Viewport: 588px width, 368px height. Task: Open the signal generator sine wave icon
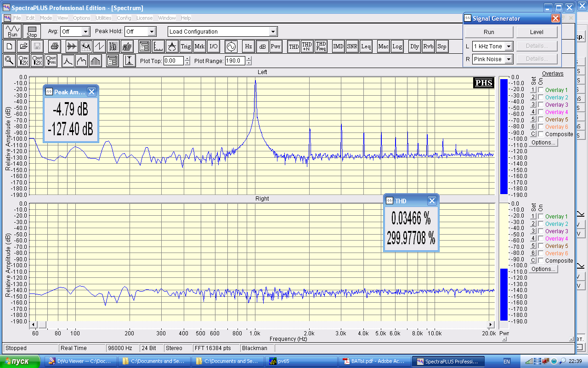point(231,46)
